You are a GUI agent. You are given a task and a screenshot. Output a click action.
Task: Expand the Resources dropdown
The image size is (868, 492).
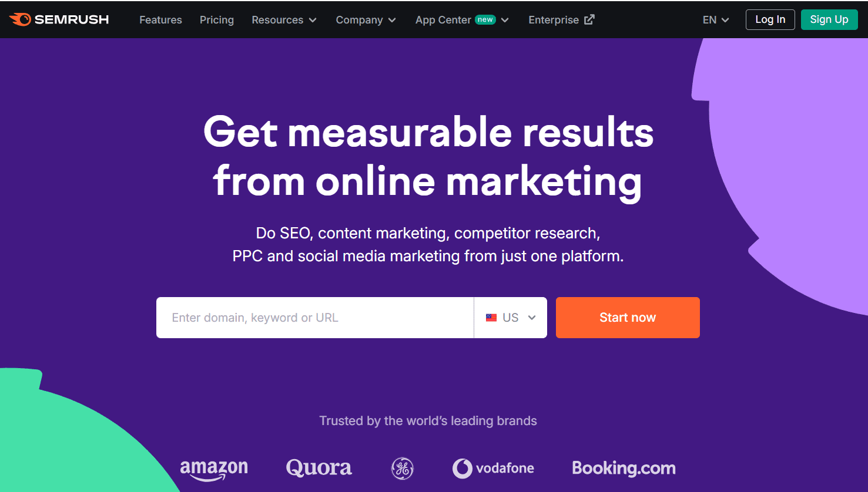(x=284, y=19)
